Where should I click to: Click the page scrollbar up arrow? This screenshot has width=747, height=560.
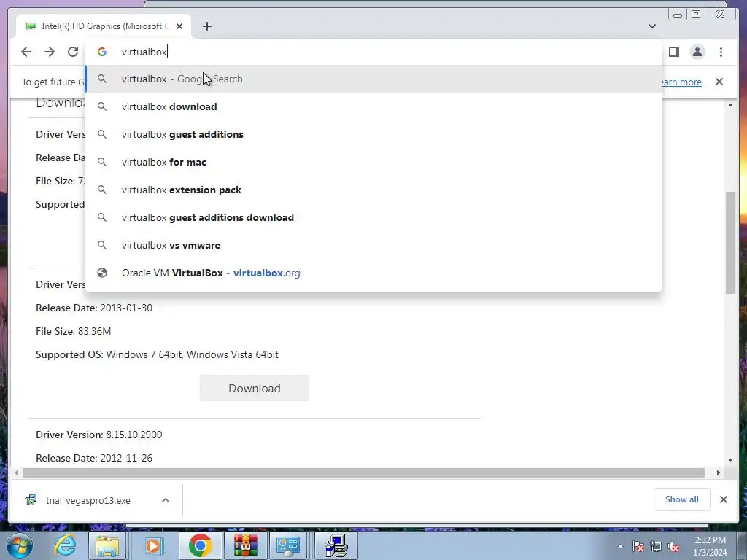[x=730, y=105]
